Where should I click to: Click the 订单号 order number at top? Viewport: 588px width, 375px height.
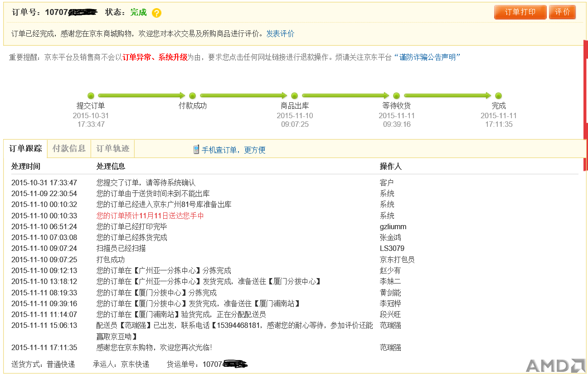click(x=71, y=12)
